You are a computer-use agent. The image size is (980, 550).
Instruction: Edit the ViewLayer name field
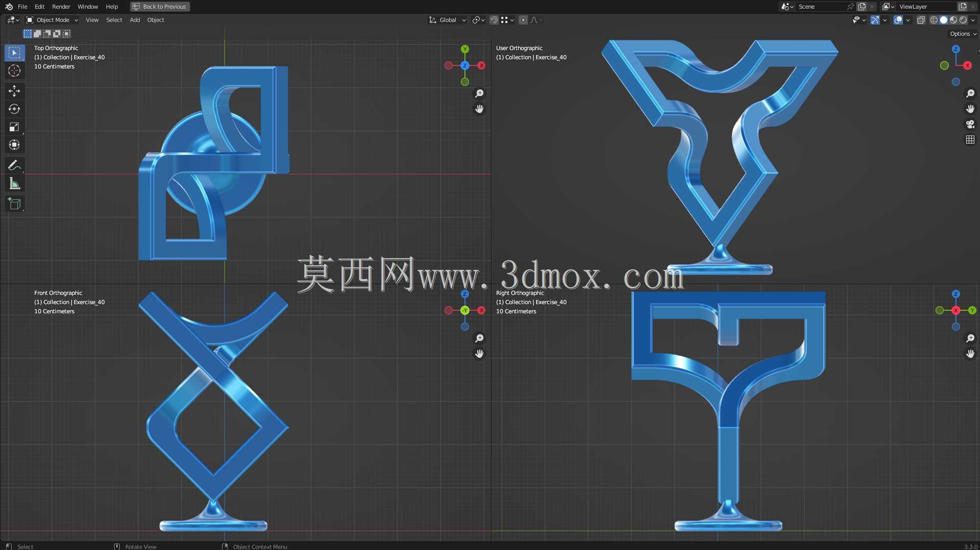pos(926,7)
